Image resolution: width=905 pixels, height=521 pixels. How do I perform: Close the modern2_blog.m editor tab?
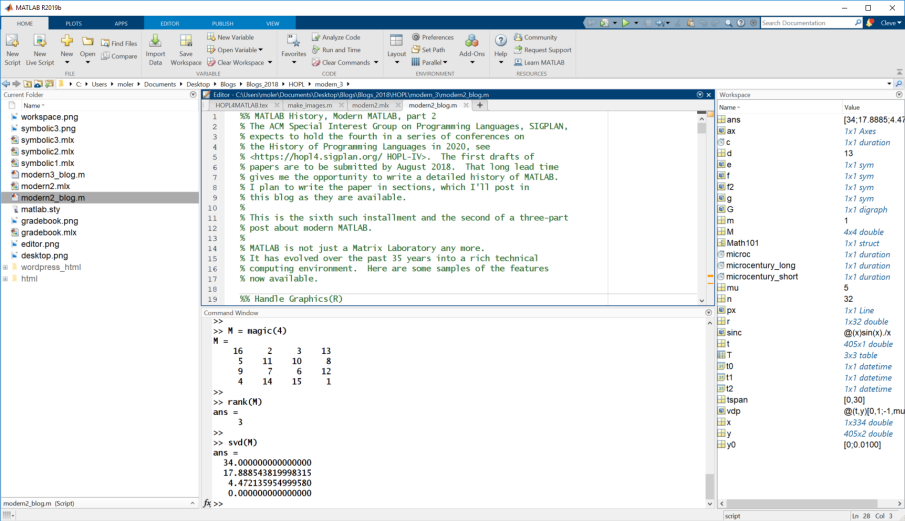(x=466, y=105)
